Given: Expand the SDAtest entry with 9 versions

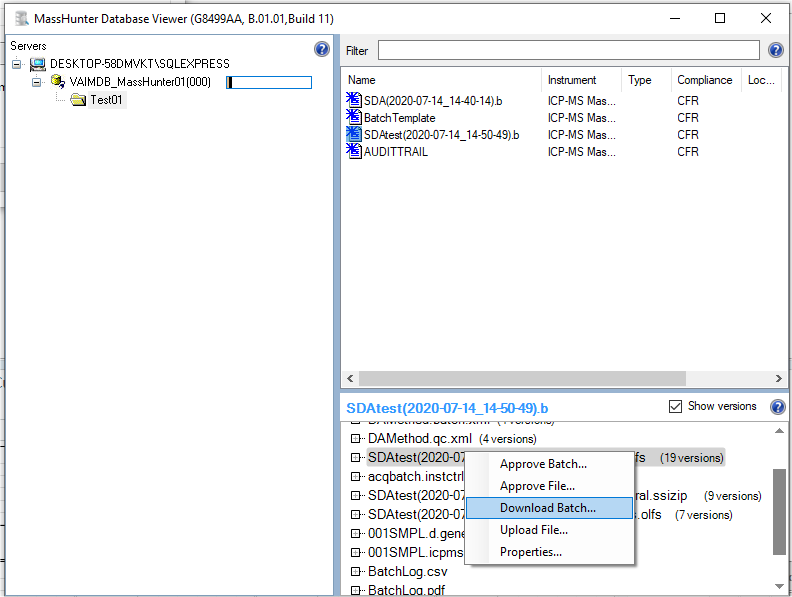Looking at the screenshot, I should coord(356,495).
